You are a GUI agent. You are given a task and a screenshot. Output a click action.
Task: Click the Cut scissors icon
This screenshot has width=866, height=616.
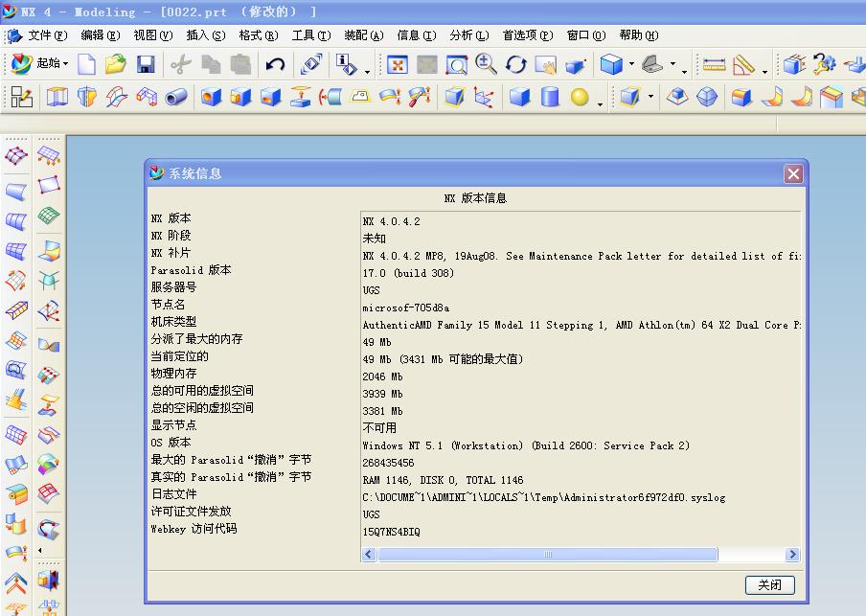click(x=181, y=64)
